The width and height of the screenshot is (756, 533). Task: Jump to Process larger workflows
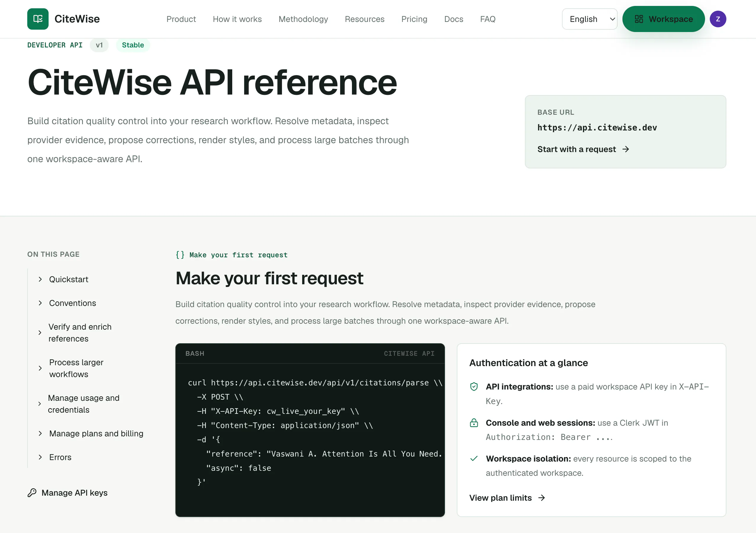76,368
